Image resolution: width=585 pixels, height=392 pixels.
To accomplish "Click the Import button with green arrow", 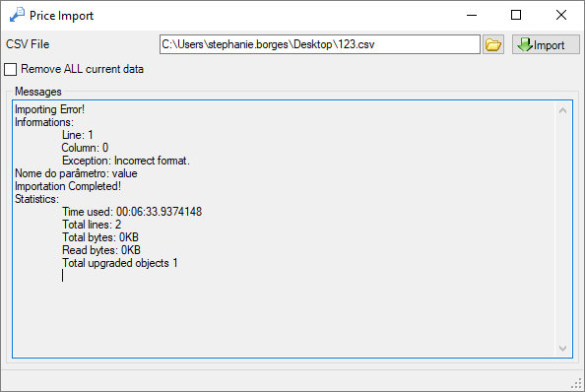I will [546, 44].
